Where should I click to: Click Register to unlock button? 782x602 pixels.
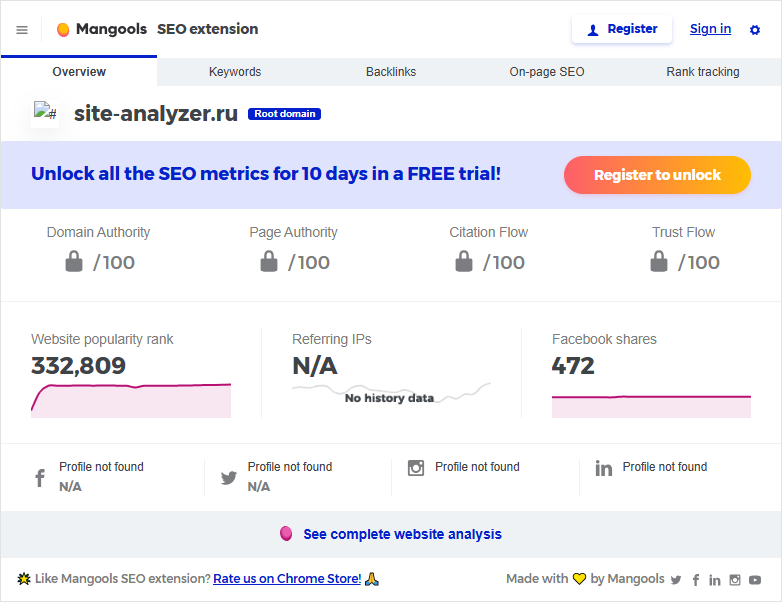tap(657, 175)
